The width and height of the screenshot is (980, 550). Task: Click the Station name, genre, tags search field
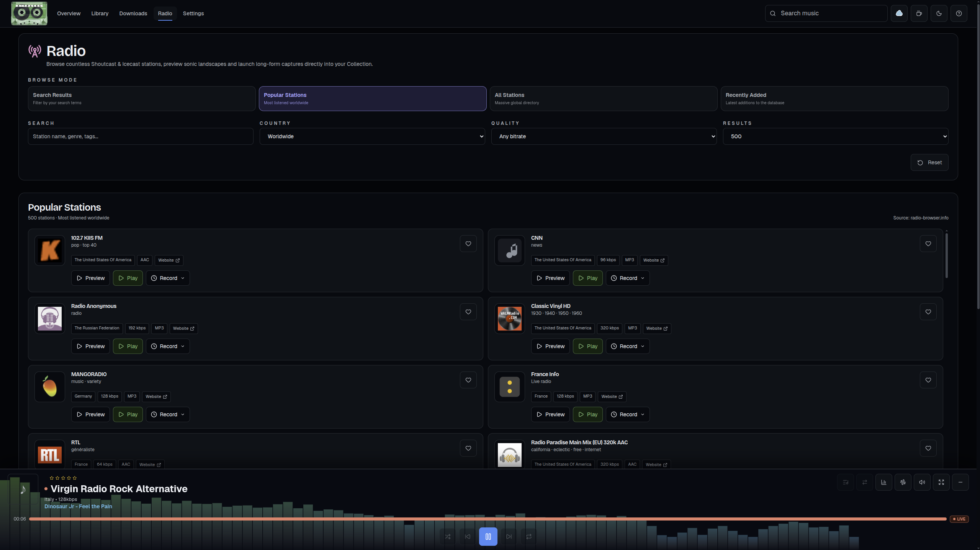(141, 136)
